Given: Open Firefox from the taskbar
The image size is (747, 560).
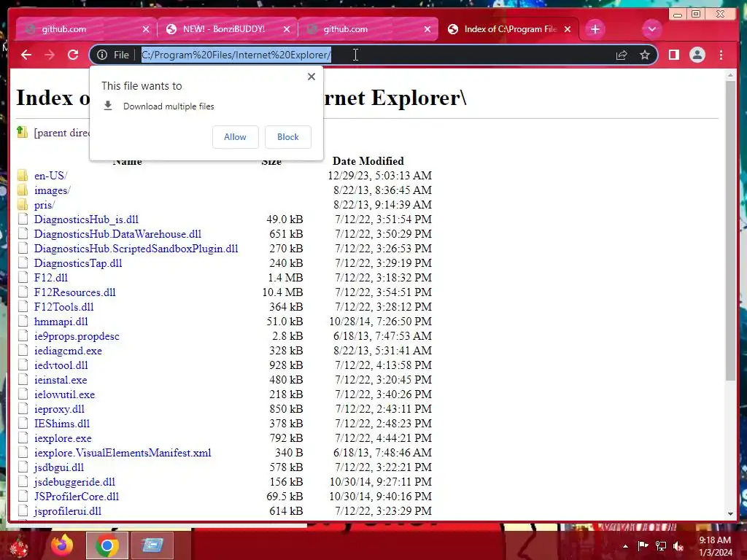Looking at the screenshot, I should click(63, 545).
